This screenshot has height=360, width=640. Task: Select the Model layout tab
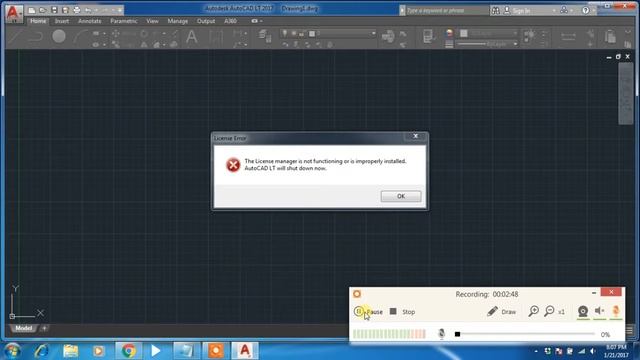(x=23, y=328)
